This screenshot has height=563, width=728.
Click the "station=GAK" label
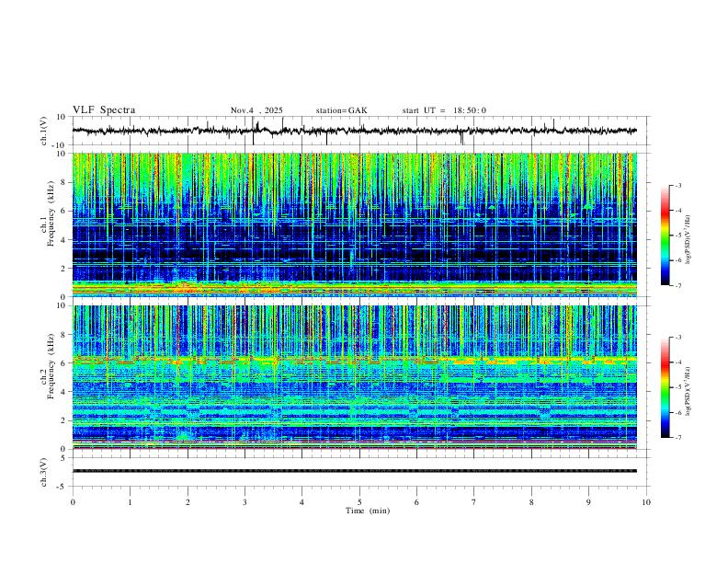[x=341, y=110]
